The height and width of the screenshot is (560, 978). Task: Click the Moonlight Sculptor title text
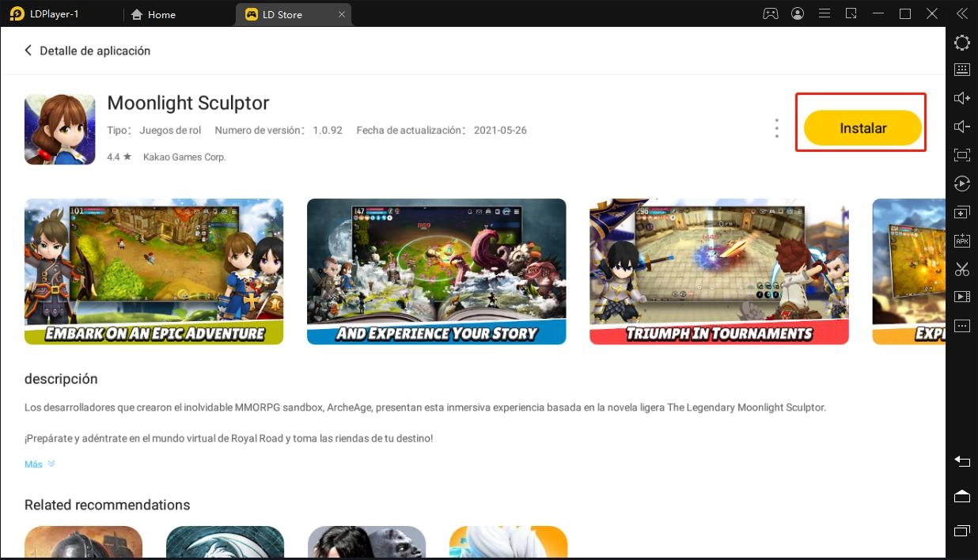(x=188, y=103)
